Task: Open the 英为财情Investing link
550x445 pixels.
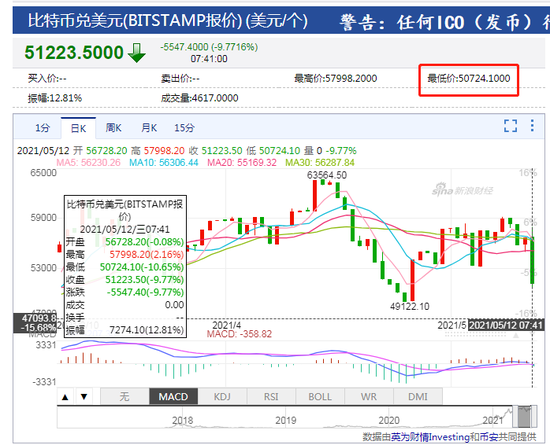Action: click(x=430, y=437)
